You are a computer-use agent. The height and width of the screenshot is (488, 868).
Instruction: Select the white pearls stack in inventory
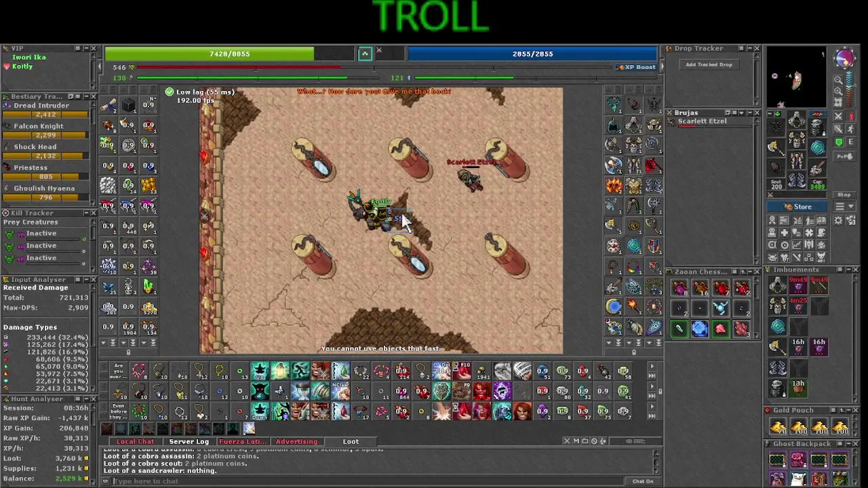108,185
